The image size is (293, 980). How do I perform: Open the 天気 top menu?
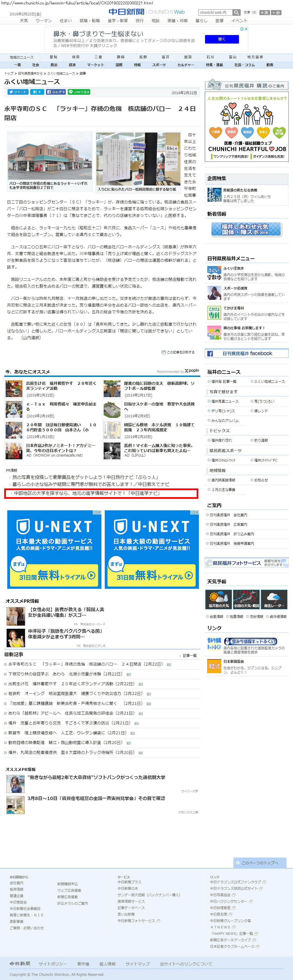point(24,20)
